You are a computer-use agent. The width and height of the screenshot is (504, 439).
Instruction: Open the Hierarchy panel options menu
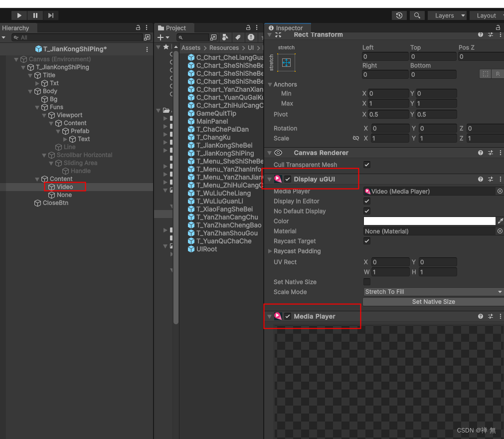(x=147, y=27)
